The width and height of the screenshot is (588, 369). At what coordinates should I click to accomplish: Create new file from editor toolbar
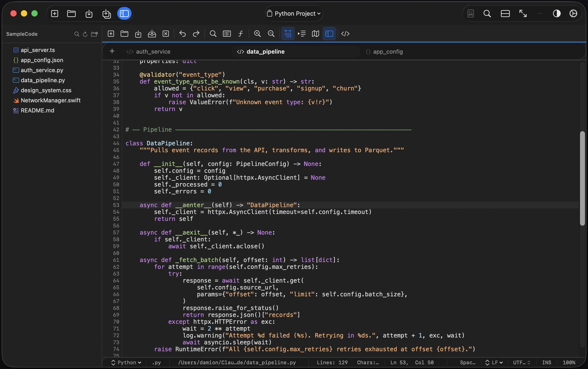(111, 34)
